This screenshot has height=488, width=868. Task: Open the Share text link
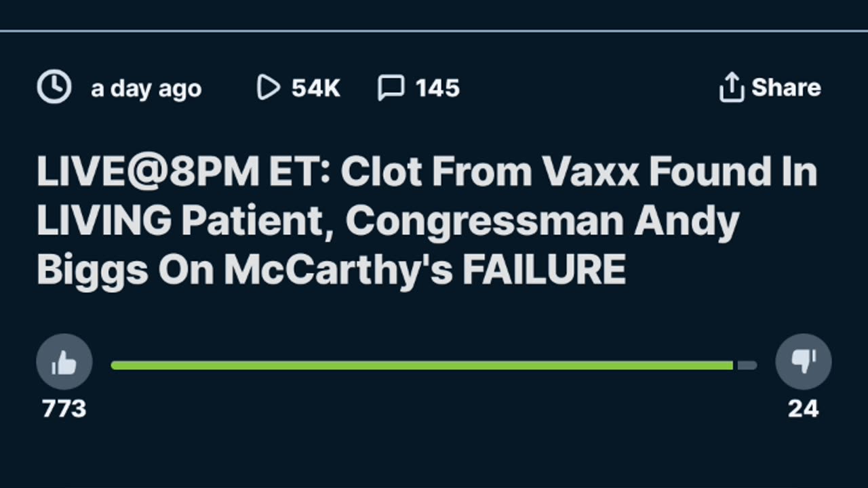[x=786, y=87]
